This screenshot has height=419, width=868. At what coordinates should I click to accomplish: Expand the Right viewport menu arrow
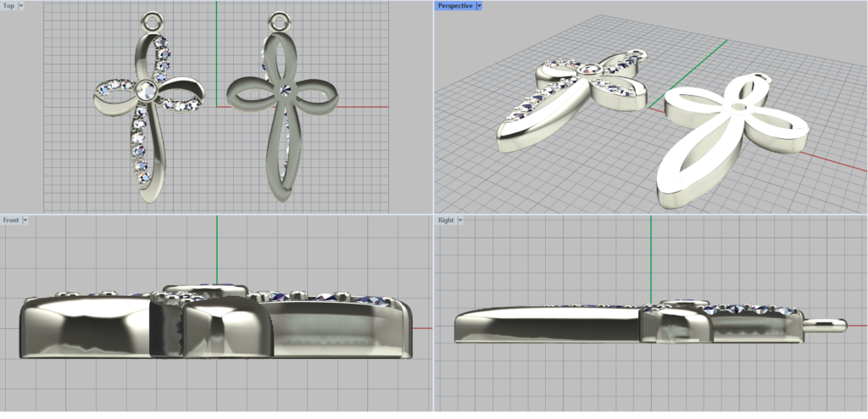(460, 220)
